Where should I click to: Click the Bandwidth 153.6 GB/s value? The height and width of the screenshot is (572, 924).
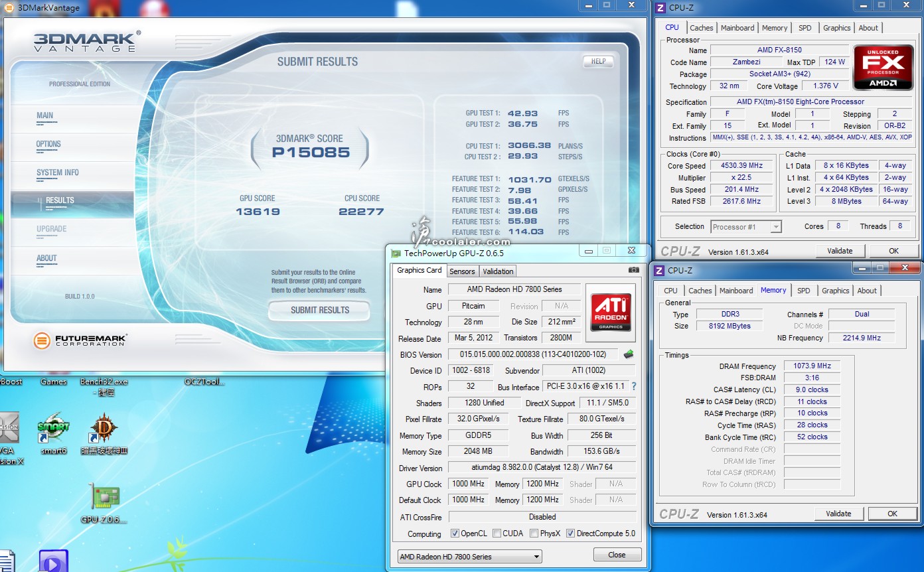(601, 451)
